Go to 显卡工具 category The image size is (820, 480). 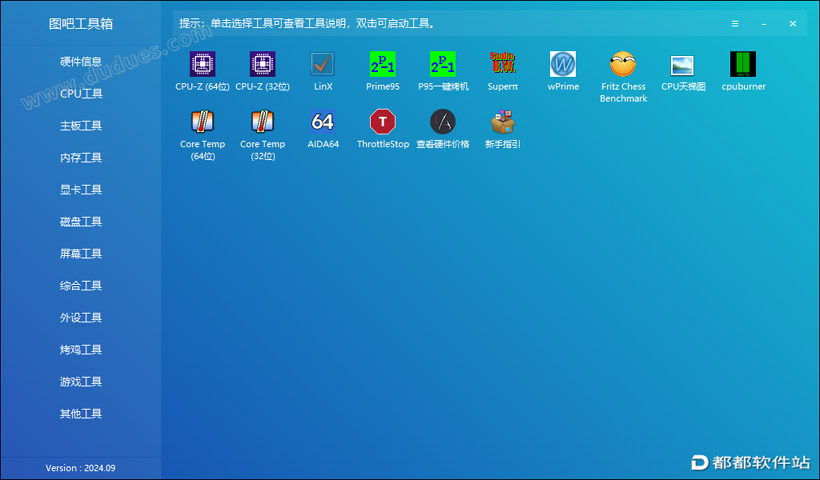[81, 190]
